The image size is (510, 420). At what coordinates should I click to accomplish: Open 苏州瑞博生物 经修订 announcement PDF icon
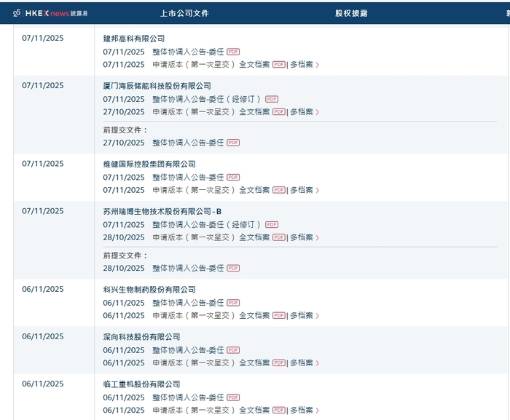click(x=272, y=225)
